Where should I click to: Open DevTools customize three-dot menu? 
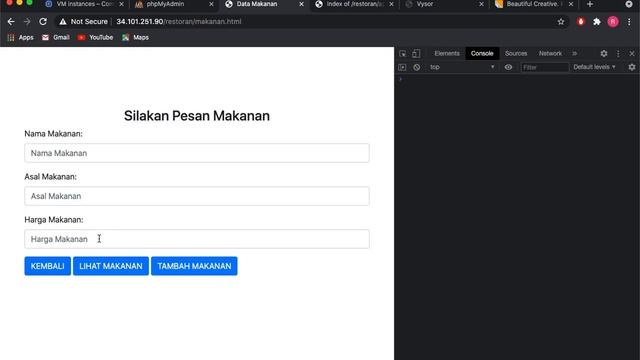618,53
